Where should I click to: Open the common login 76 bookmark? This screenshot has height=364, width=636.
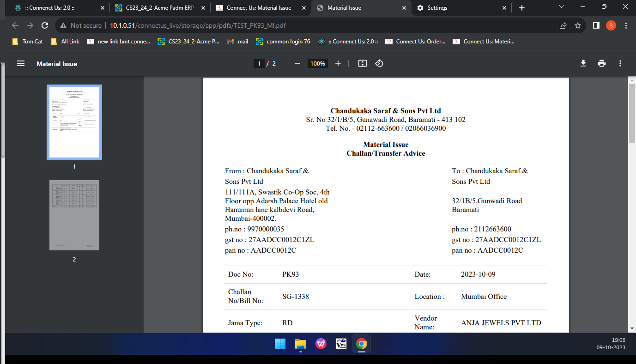click(283, 42)
